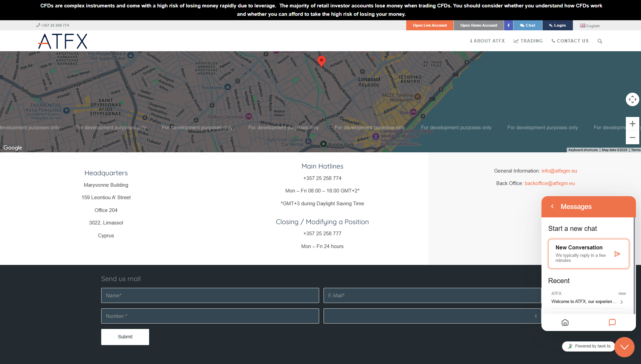Click the Google logo on the map

[x=13, y=148]
